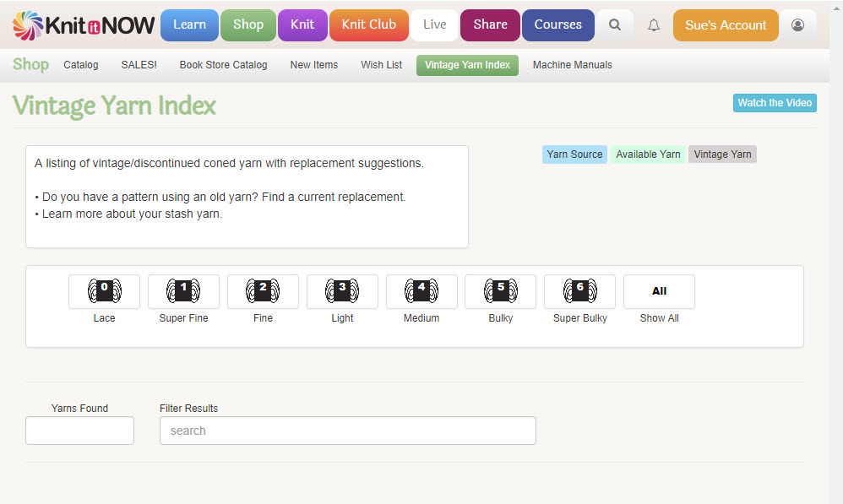Open the Wish List link

[x=381, y=65]
